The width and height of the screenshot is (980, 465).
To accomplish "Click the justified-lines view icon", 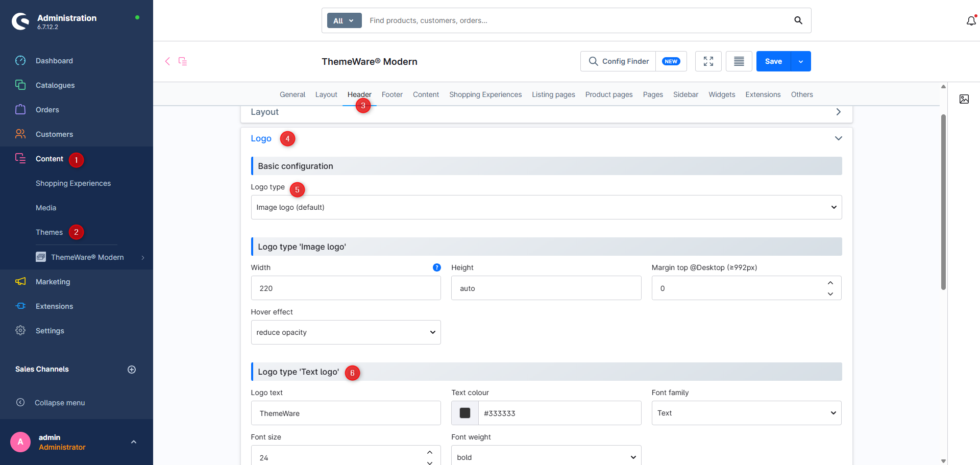I will coord(739,61).
